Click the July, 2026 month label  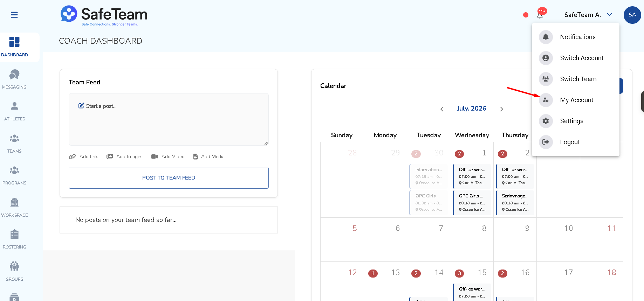[471, 108]
